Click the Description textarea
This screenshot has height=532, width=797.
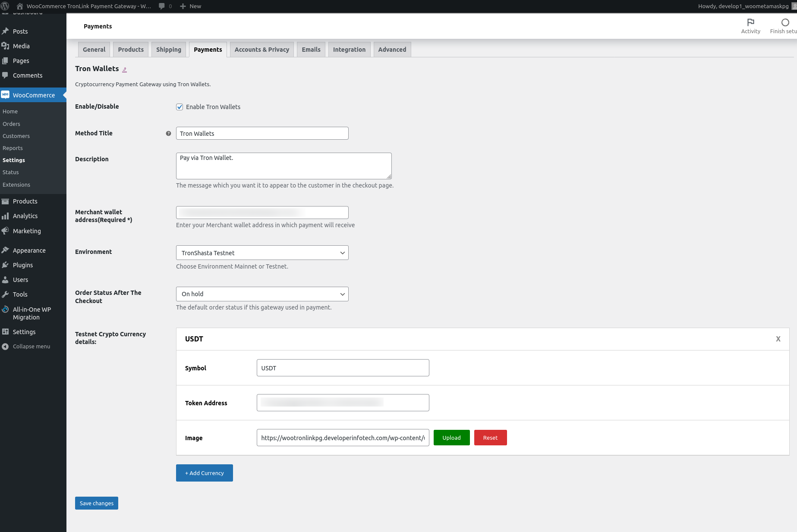(284, 166)
